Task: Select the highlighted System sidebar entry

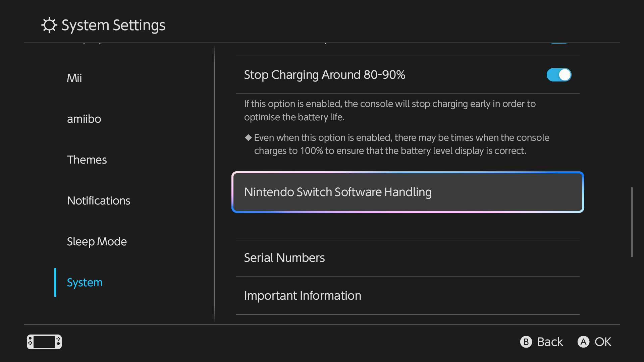Action: (x=85, y=283)
